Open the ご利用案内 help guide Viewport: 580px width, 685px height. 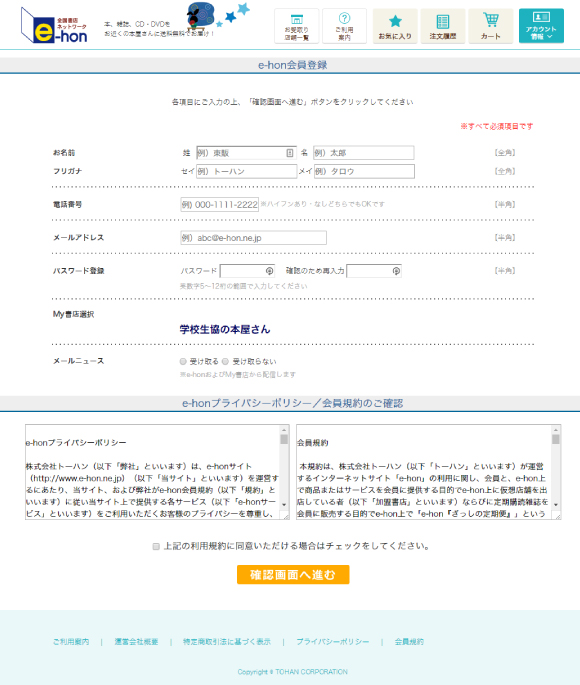(x=344, y=26)
